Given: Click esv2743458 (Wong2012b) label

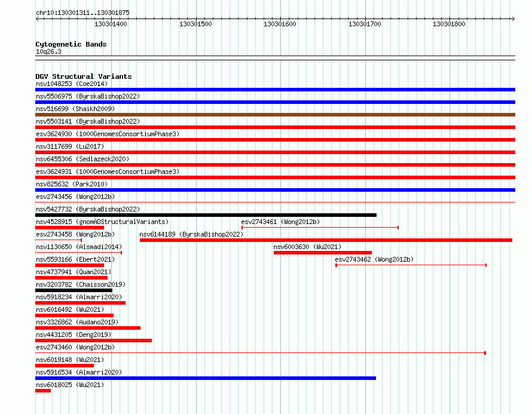Looking at the screenshot, I should [75, 234].
